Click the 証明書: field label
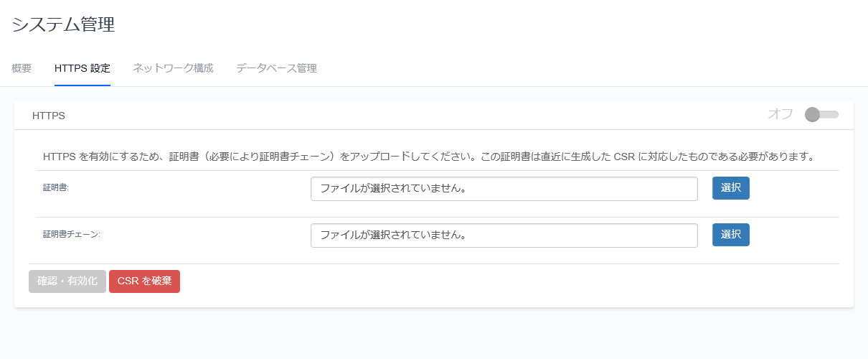868x359 pixels. [x=56, y=187]
